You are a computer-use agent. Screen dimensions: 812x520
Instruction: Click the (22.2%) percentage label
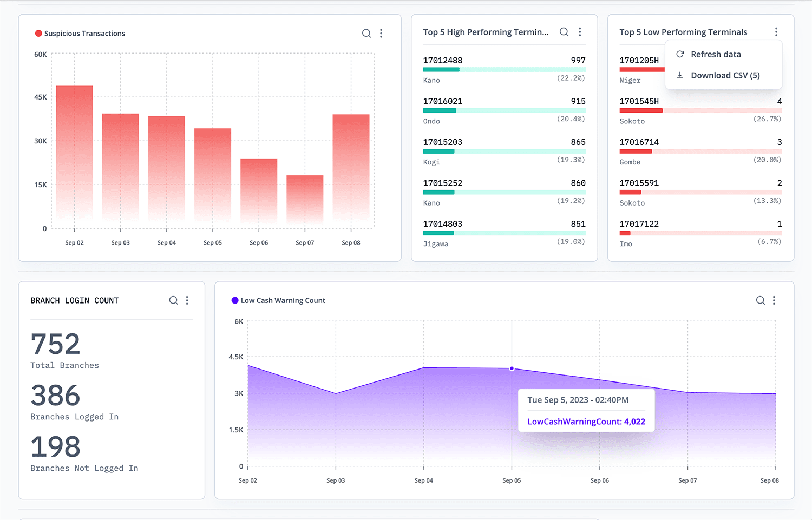click(571, 78)
